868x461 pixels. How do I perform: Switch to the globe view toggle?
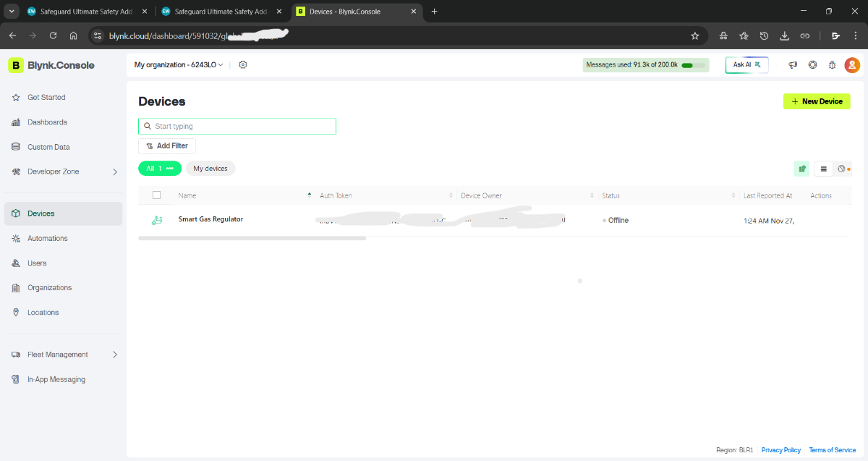tap(842, 169)
